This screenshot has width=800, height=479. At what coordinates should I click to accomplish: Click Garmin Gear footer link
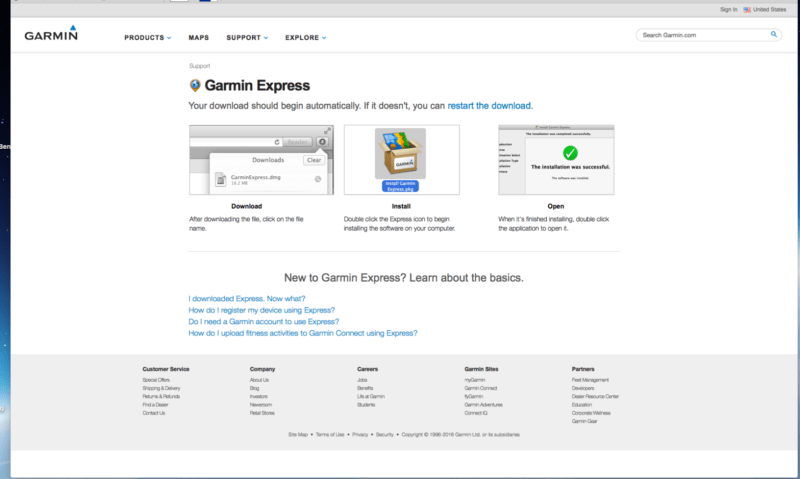tap(584, 421)
